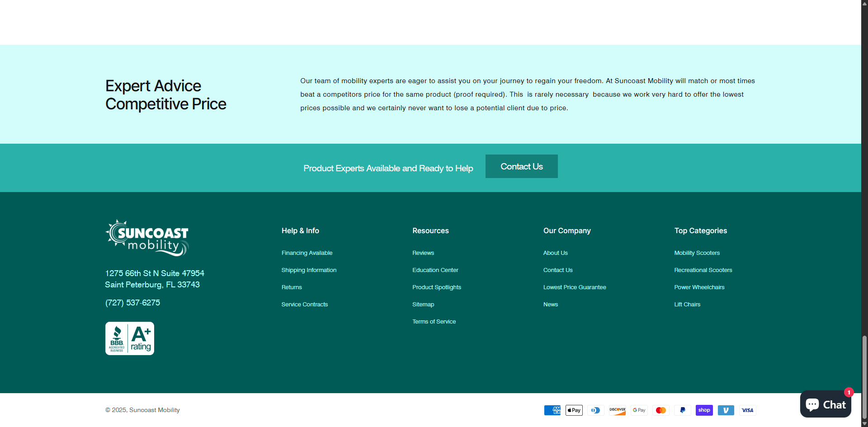This screenshot has width=868, height=427.
Task: Click the Discover card payment icon
Action: tap(618, 410)
